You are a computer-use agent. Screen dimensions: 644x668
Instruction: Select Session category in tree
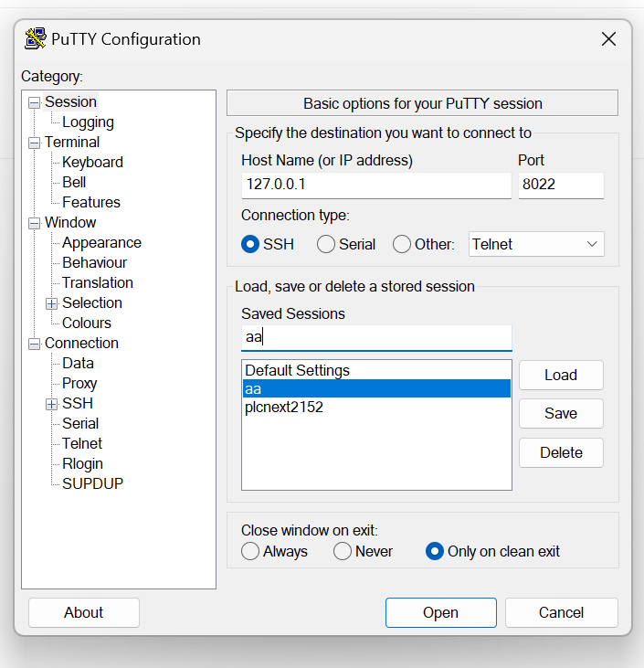point(70,101)
